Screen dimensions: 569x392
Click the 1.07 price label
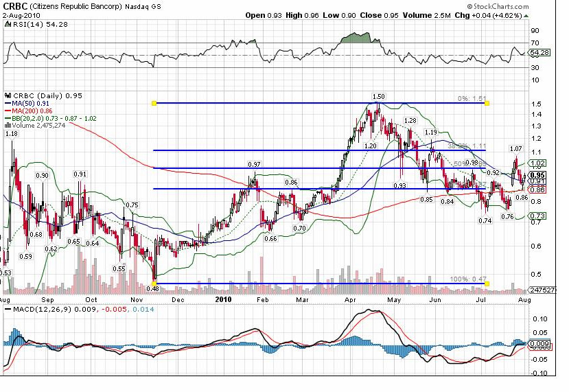click(x=515, y=149)
